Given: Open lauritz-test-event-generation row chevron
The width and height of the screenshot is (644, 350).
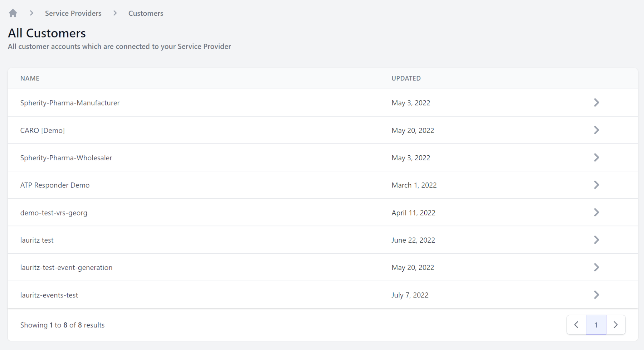Looking at the screenshot, I should pyautogui.click(x=596, y=267).
